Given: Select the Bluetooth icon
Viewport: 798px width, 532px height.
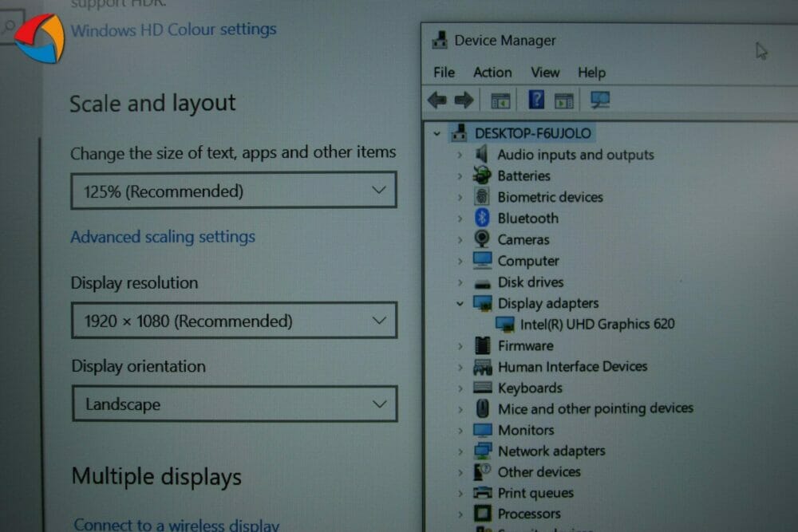Looking at the screenshot, I should pyautogui.click(x=482, y=218).
